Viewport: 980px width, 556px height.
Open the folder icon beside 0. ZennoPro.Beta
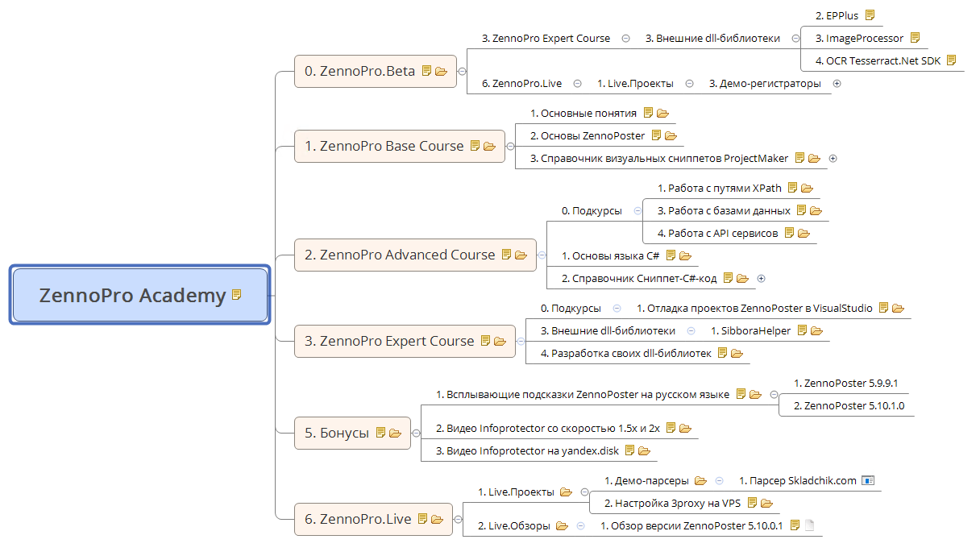click(441, 71)
